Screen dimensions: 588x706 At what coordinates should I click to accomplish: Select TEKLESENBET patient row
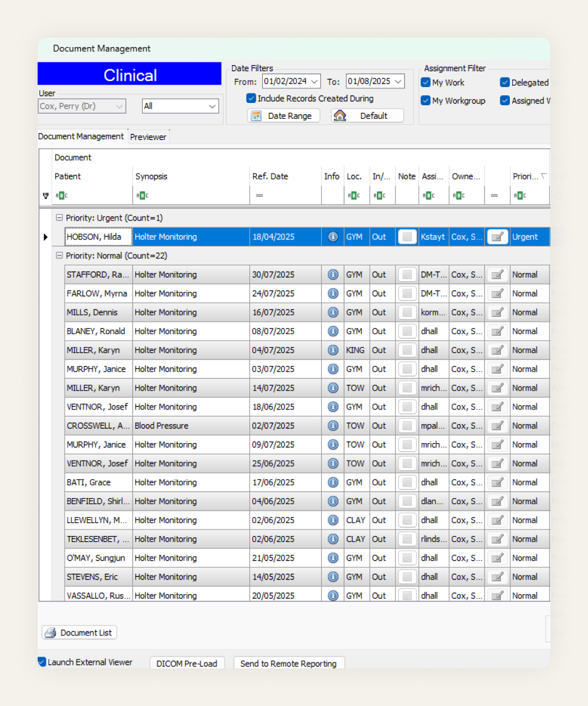click(x=307, y=539)
